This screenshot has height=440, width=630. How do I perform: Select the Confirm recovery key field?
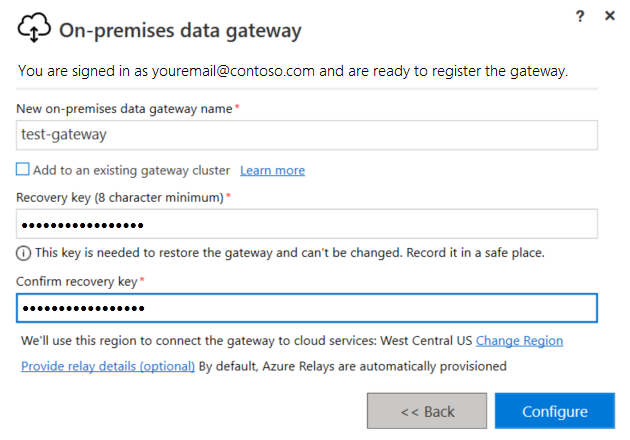pos(307,308)
